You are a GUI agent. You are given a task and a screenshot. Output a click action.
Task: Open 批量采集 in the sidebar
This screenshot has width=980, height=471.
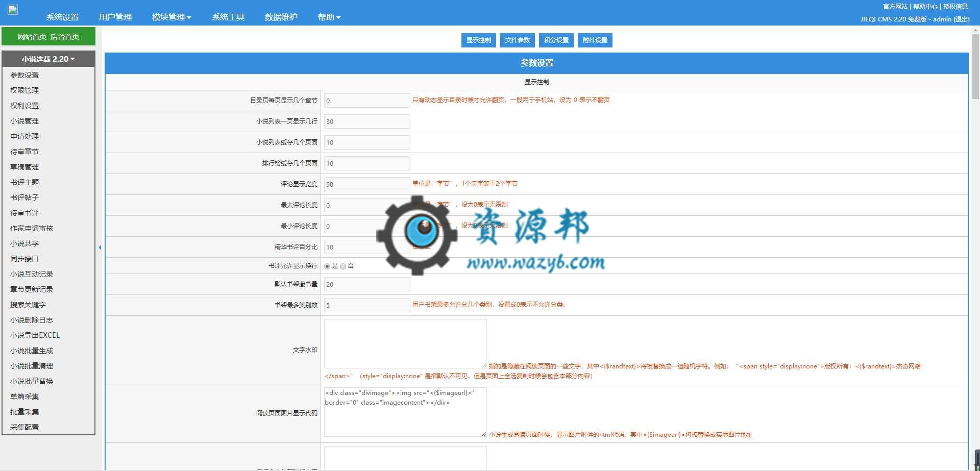click(x=24, y=412)
